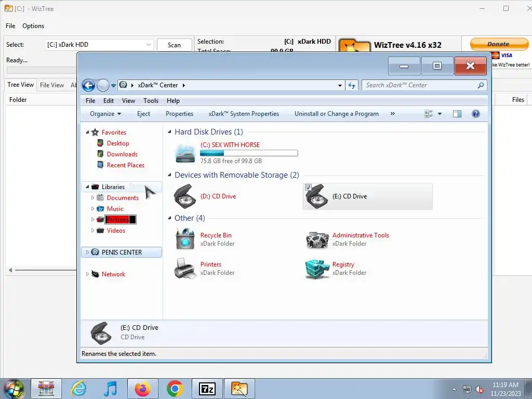
Task: Click Properties in the command bar
Action: coord(179,114)
